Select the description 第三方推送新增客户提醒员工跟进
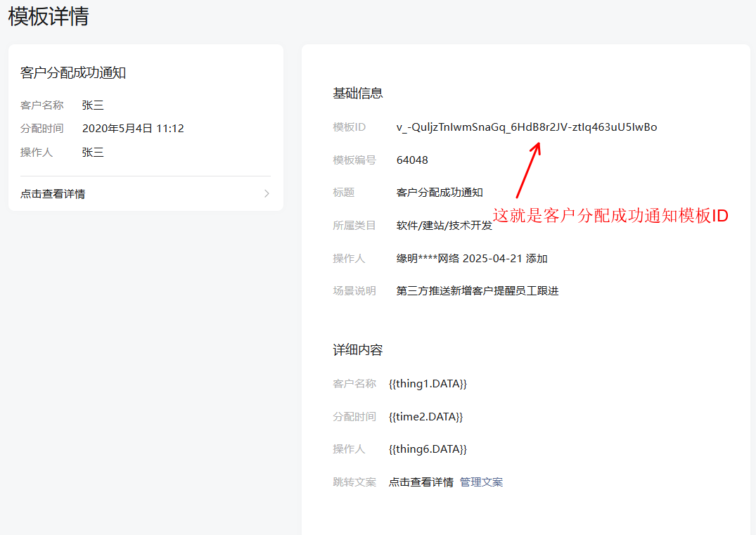The height and width of the screenshot is (535, 756). click(x=478, y=291)
